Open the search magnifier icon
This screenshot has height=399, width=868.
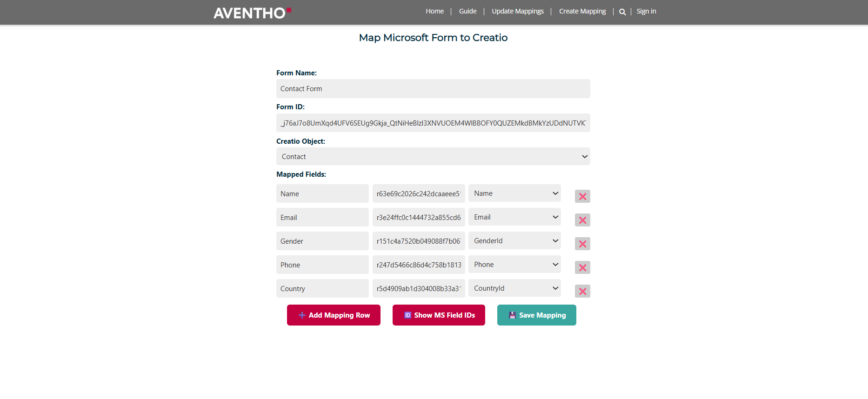tap(622, 12)
